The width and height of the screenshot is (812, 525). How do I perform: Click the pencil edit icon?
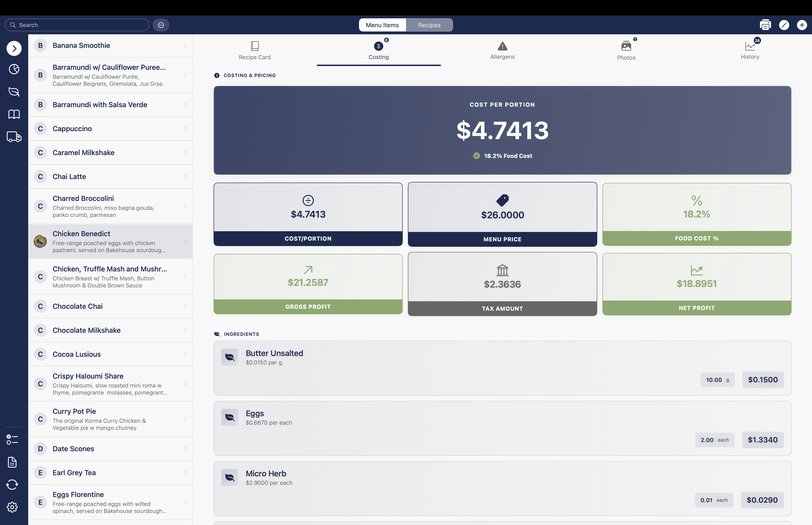(784, 25)
